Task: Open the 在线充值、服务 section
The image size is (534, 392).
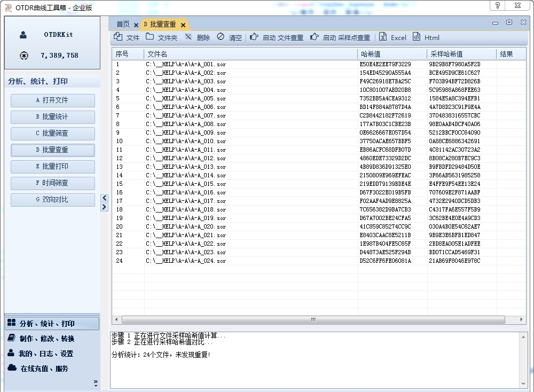Action: click(44, 369)
